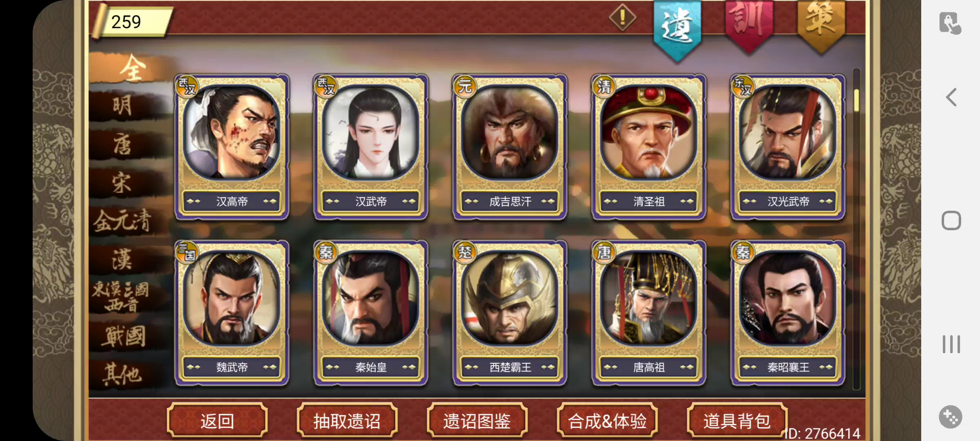Click the 抽取遗诏 button
This screenshot has height=441, width=980.
tap(347, 421)
